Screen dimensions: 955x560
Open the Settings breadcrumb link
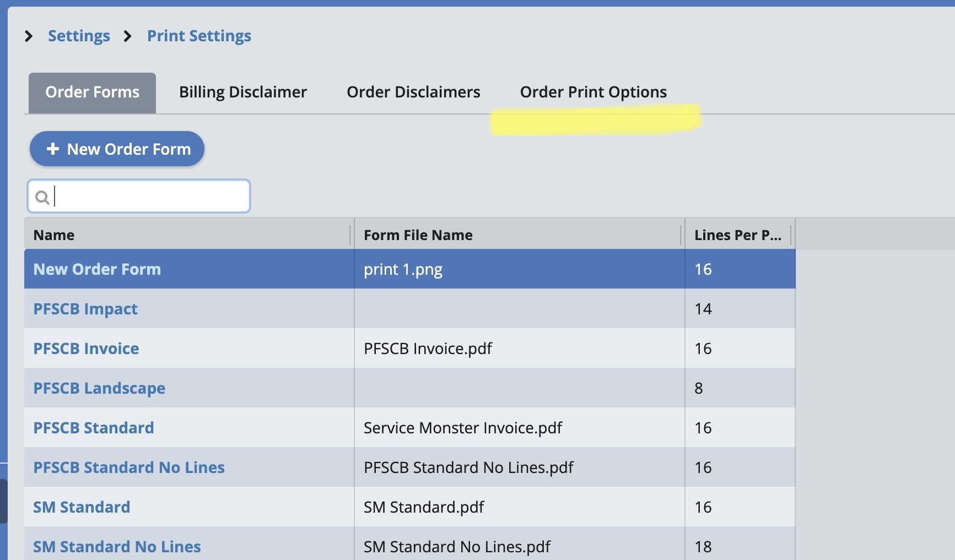click(x=79, y=36)
